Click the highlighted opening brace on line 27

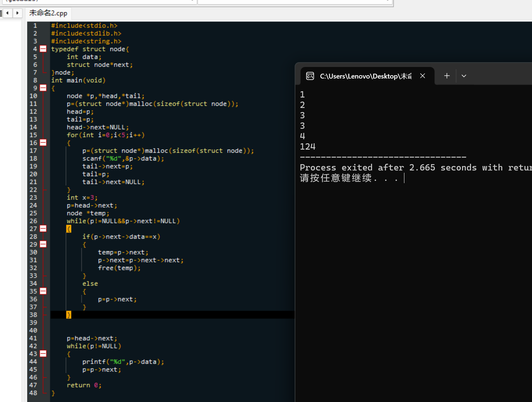point(68,229)
